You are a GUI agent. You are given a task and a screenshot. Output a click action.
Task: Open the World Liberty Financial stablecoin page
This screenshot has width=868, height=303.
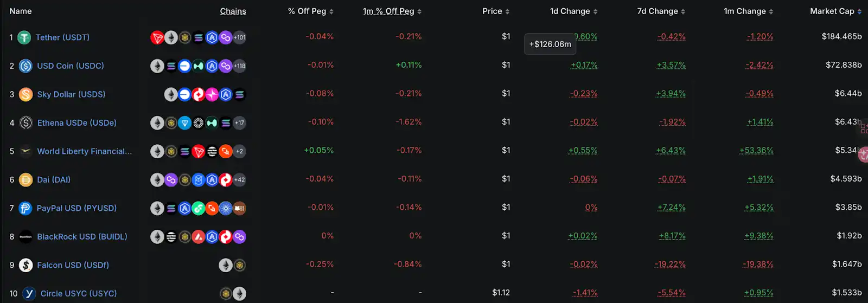coord(84,151)
